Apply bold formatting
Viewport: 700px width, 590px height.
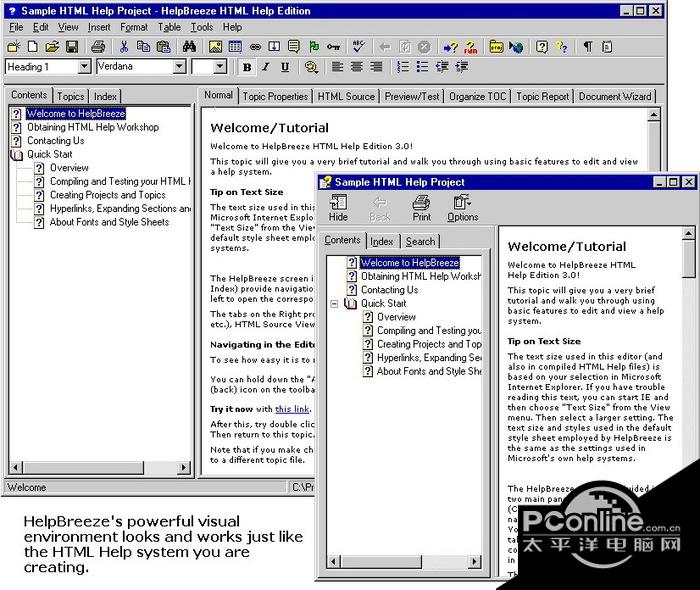[x=247, y=67]
